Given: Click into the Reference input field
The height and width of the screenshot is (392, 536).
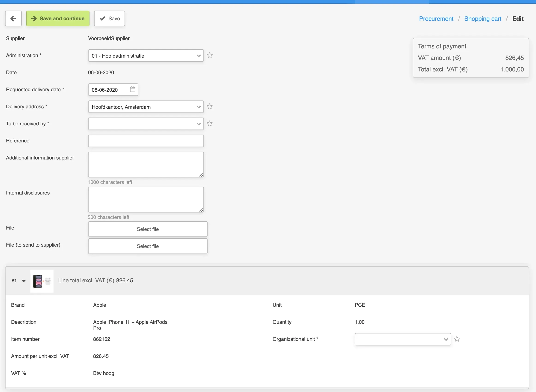Looking at the screenshot, I should 146,141.
